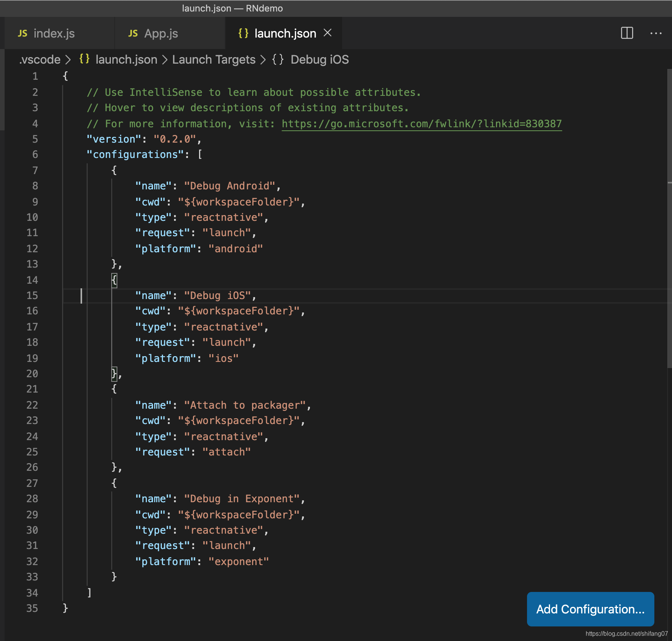Click the highlighted opening brace on line 14
Screen dimensions: 672x641
(x=114, y=280)
